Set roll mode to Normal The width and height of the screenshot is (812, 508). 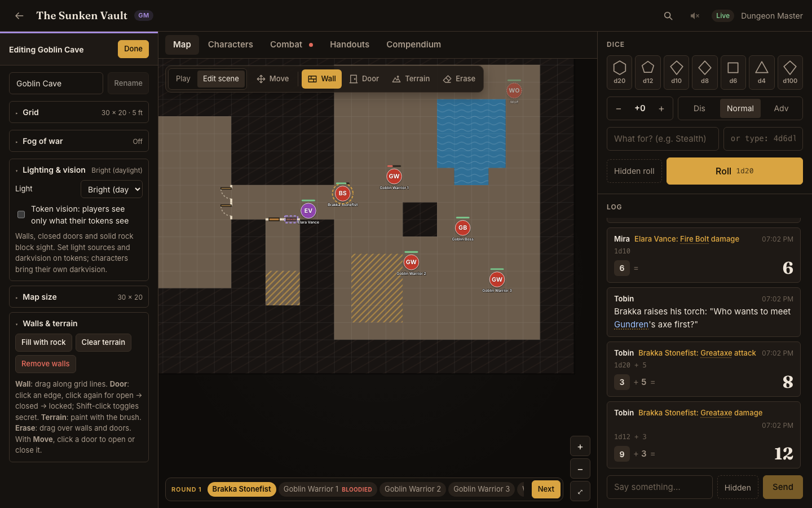click(740, 108)
